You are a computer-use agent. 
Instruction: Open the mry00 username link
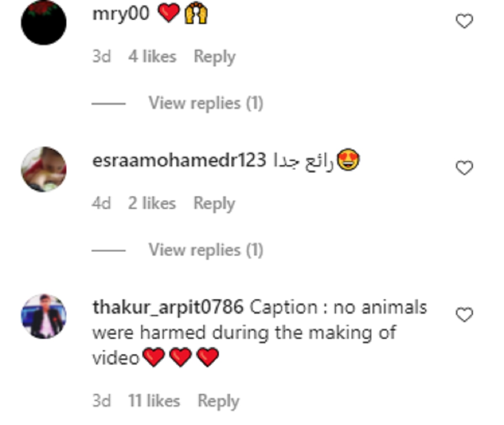tap(121, 14)
